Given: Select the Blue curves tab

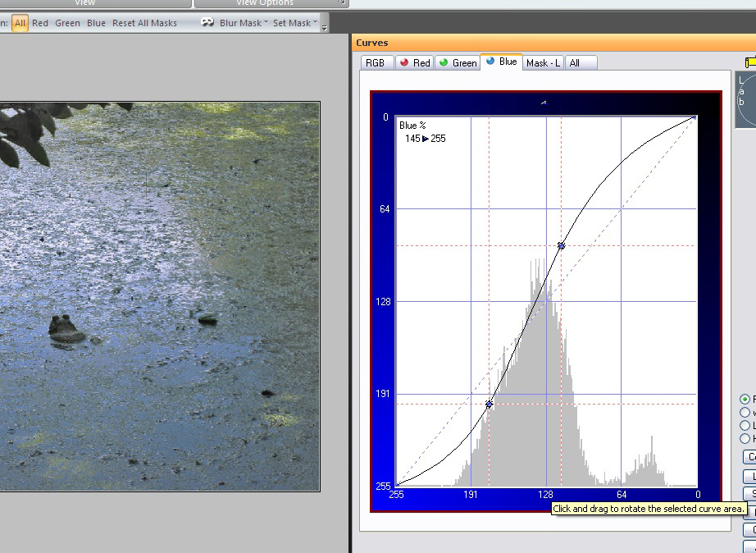Looking at the screenshot, I should click(502, 62).
